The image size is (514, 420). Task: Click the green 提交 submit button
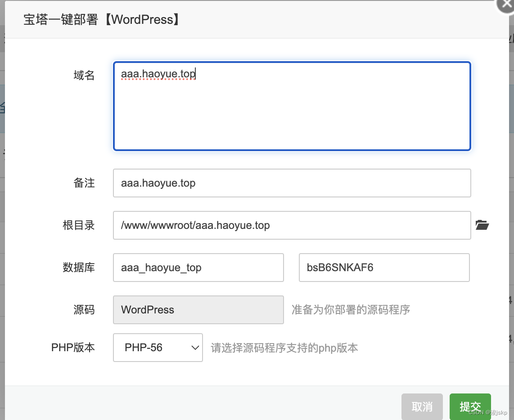[470, 407]
